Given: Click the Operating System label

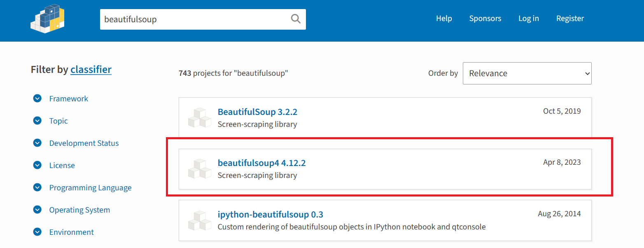Looking at the screenshot, I should coord(79,210).
